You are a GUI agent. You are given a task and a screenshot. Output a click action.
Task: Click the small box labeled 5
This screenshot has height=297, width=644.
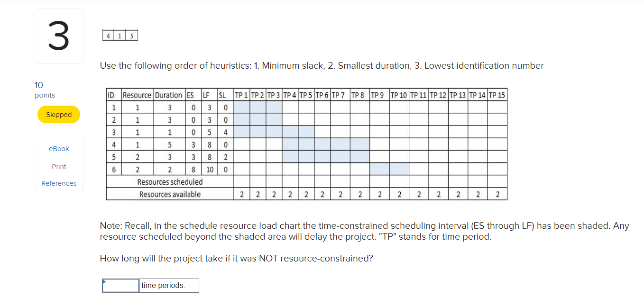pos(131,36)
